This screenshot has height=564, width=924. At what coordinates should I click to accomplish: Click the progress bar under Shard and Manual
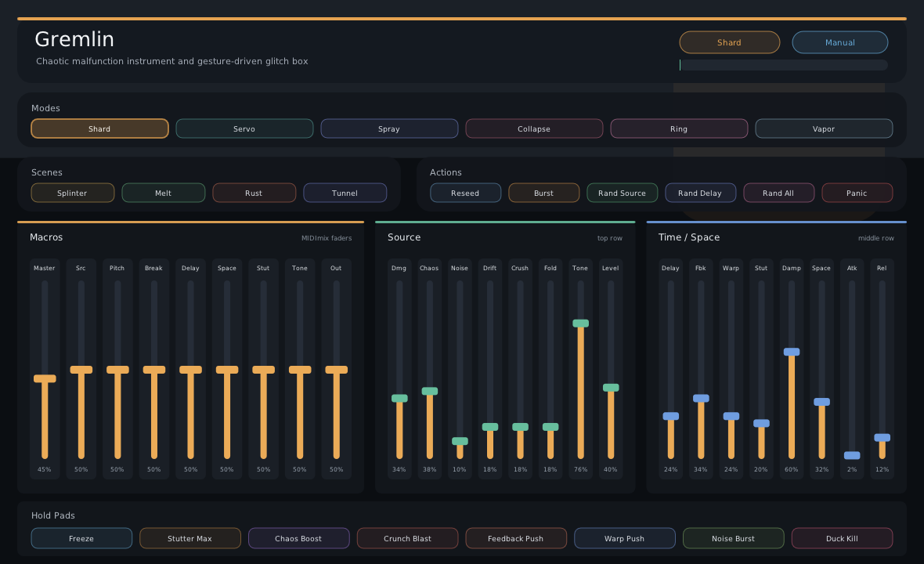pyautogui.click(x=784, y=65)
